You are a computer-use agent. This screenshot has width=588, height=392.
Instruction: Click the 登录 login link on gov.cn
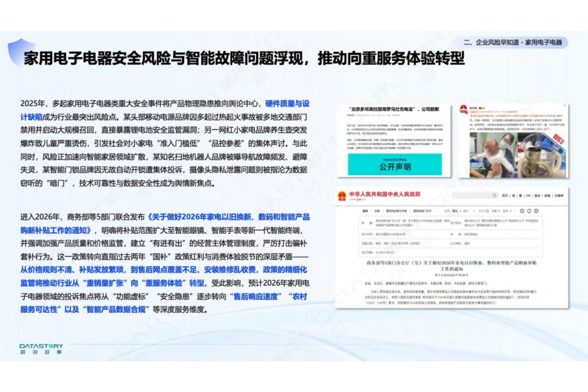(x=537, y=195)
